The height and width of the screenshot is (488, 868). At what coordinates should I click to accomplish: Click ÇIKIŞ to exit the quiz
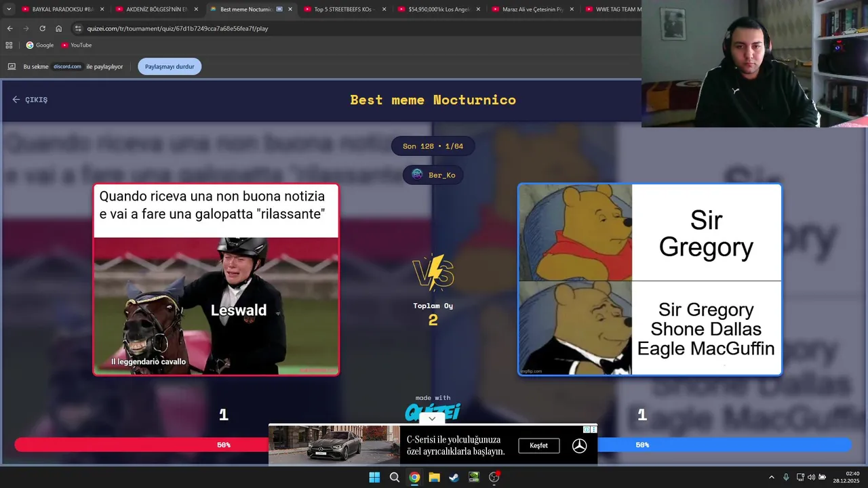[30, 100]
